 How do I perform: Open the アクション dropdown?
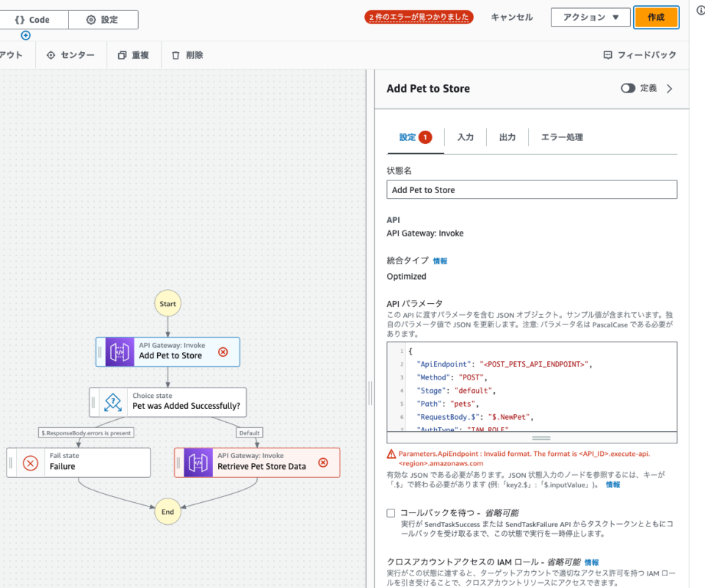point(590,17)
